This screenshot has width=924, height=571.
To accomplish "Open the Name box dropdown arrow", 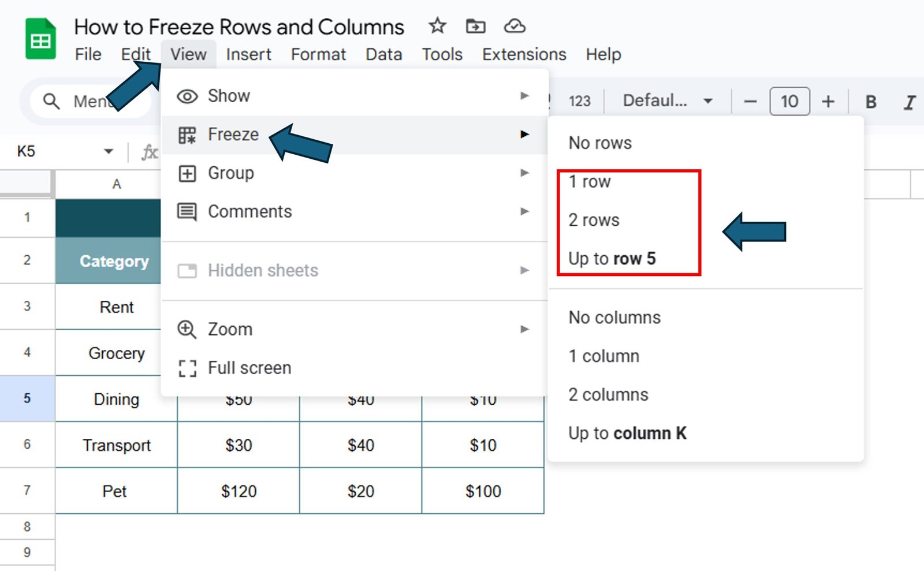I will 108,152.
